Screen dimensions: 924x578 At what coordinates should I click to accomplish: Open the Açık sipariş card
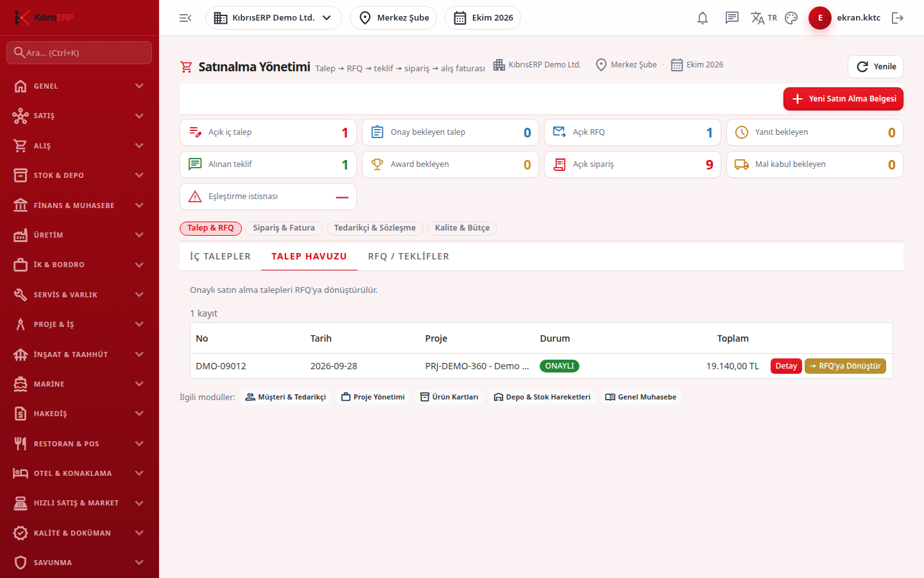point(633,164)
